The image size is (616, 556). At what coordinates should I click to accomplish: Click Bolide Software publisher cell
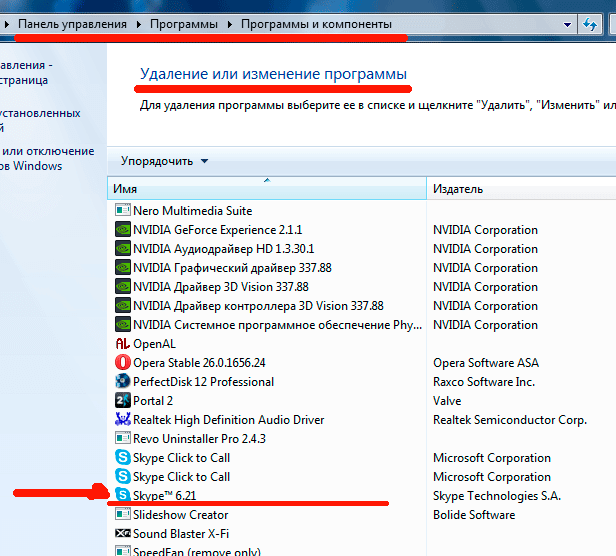point(474,515)
